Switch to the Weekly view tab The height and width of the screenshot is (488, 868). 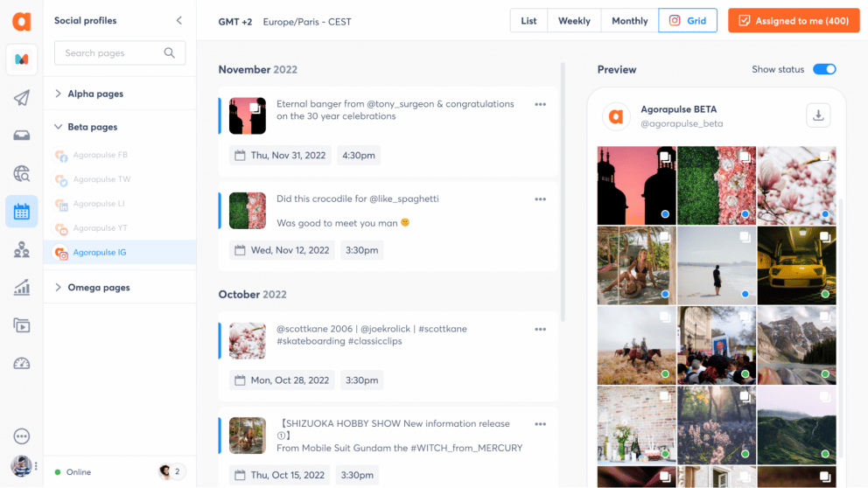[x=574, y=20]
